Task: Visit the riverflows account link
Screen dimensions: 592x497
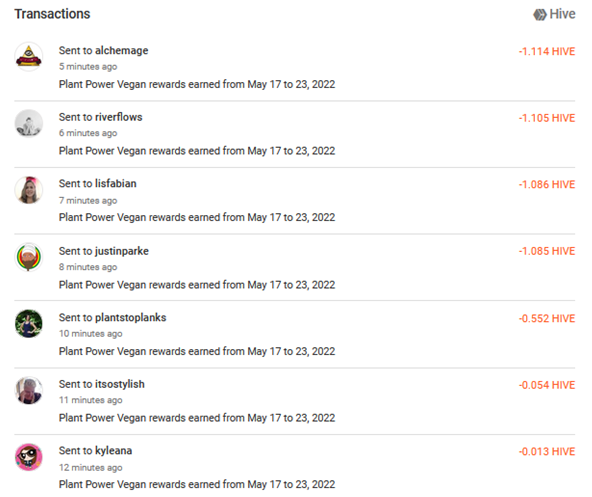Action: point(119,117)
